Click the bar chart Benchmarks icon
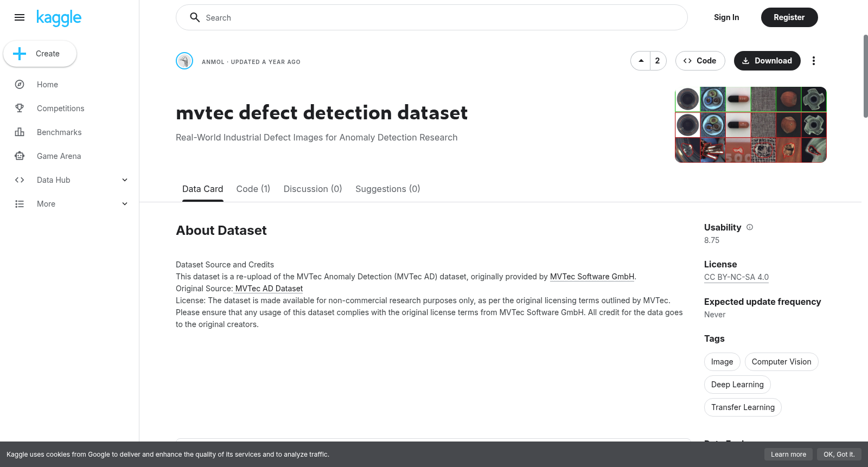Image resolution: width=868 pixels, height=467 pixels. pyautogui.click(x=20, y=132)
